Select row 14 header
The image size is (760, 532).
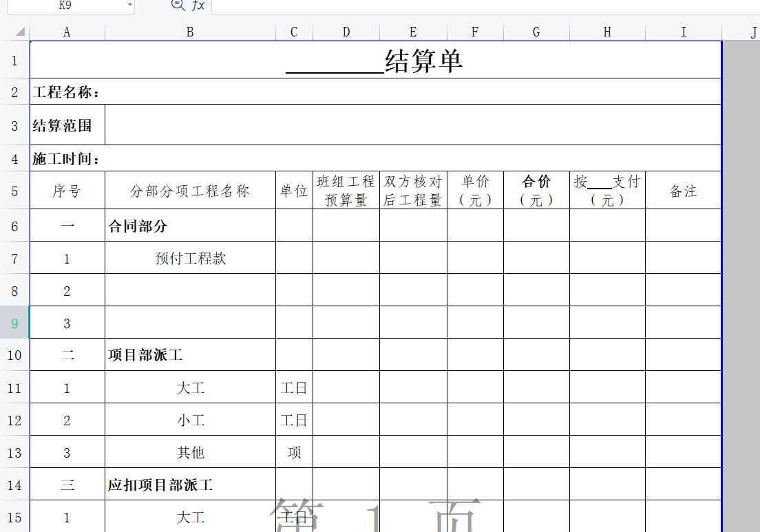click(14, 485)
